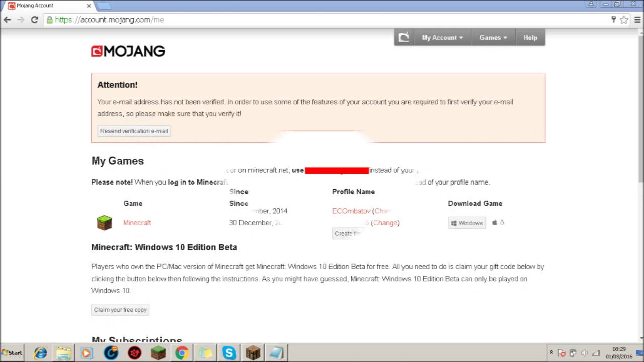Open the Minecraft game link
This screenshot has height=362, width=644.
click(137, 223)
